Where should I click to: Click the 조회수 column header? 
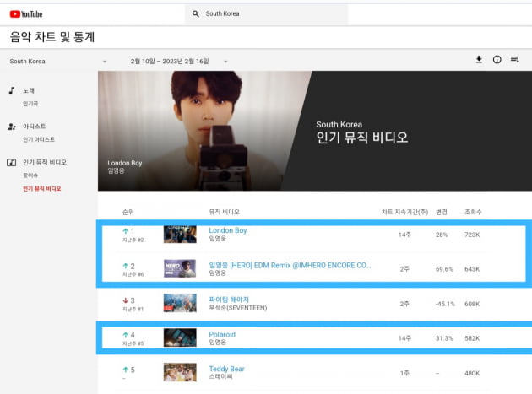coord(473,212)
